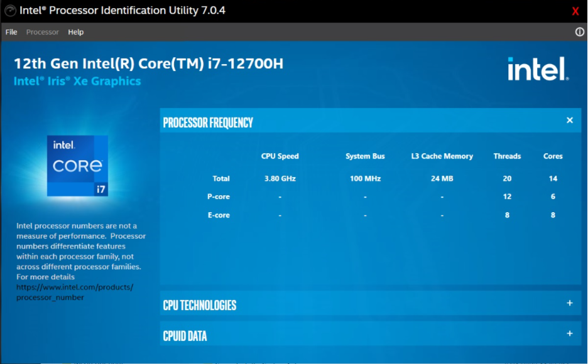588x364 pixels.
Task: Click the CPUID Data header title
Action: (185, 336)
